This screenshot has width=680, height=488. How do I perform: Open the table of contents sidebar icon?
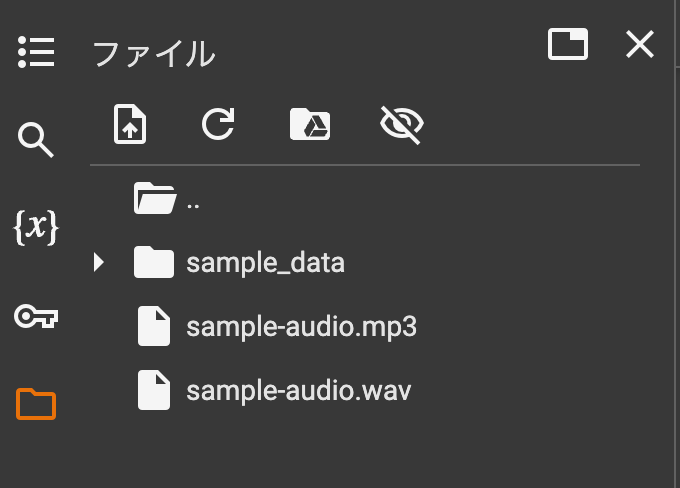click(36, 52)
